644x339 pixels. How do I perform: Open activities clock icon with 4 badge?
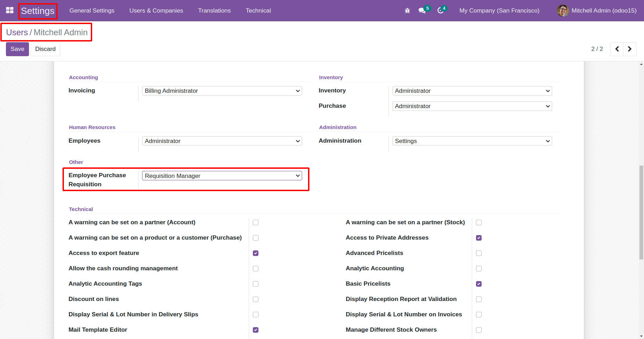[441, 10]
